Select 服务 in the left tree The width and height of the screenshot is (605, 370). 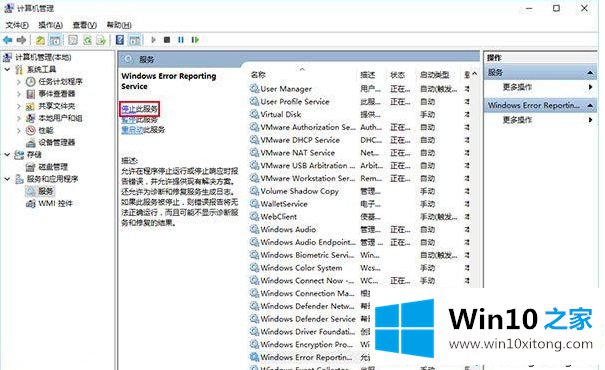(x=46, y=191)
